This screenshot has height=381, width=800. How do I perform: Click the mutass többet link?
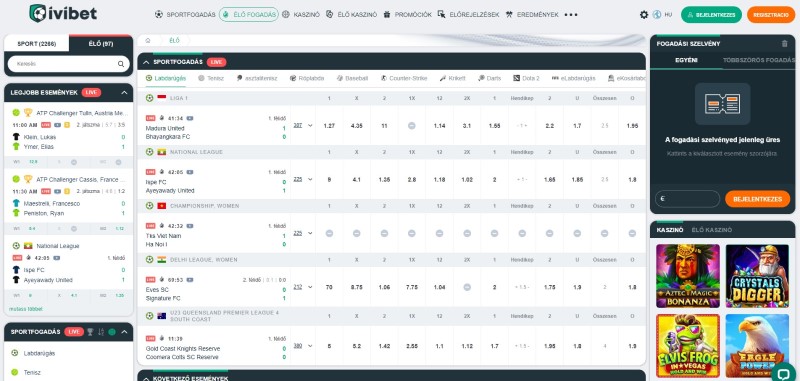[26, 309]
